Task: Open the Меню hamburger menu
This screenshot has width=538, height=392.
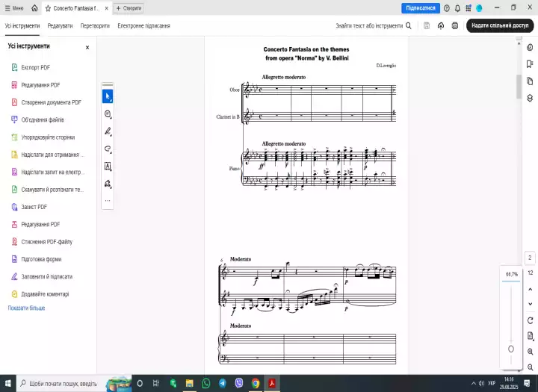Action: [14, 8]
